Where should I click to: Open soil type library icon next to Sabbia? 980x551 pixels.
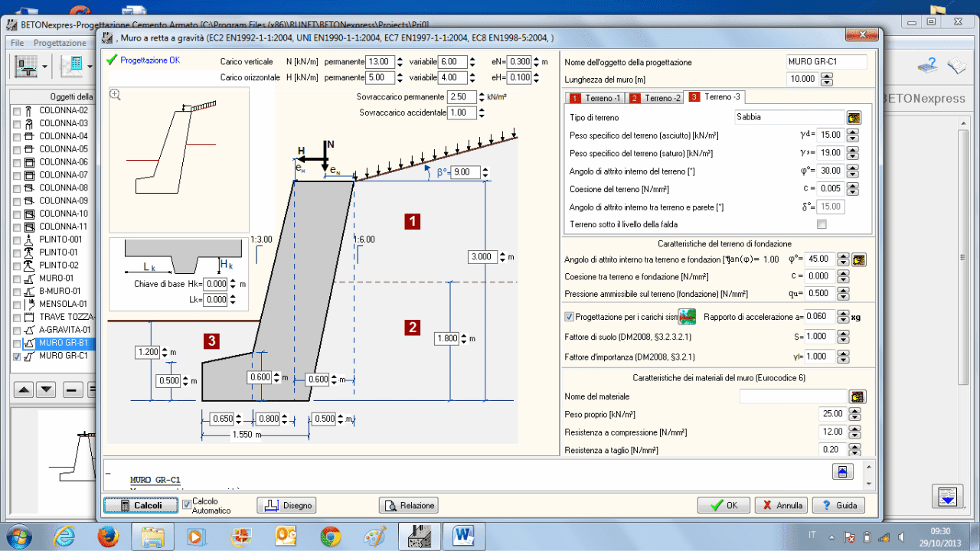(854, 117)
